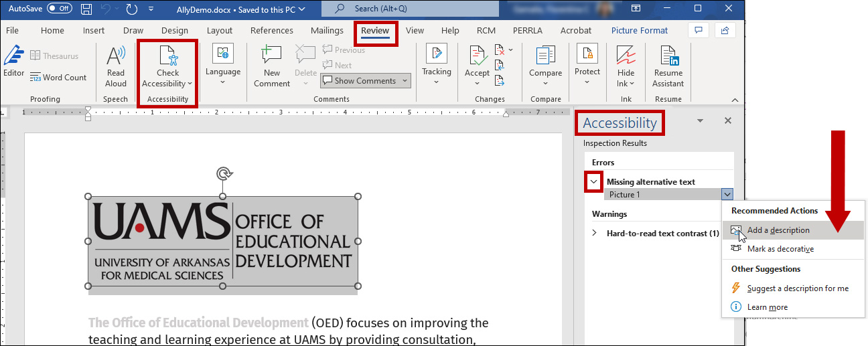Reject the tracked change
The height and width of the screenshot is (346, 868).
[x=499, y=50]
